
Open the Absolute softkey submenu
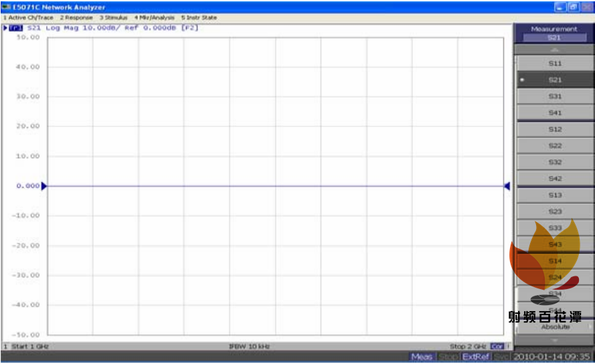click(x=555, y=327)
